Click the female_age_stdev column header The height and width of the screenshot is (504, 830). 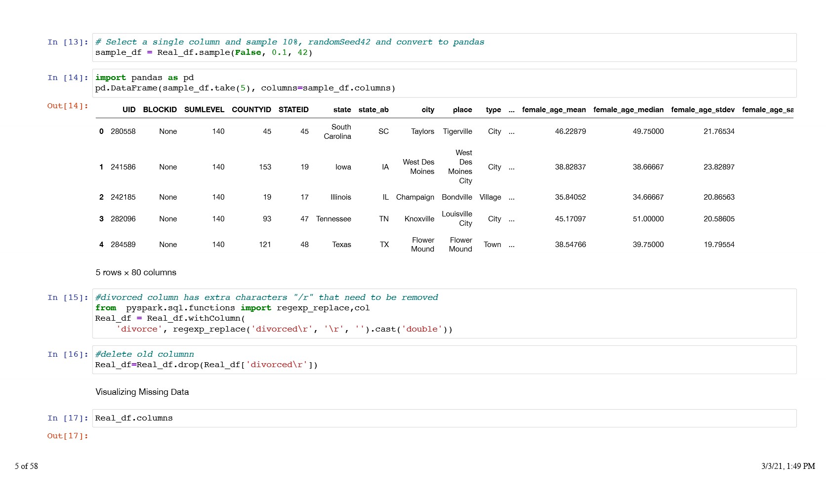(703, 110)
